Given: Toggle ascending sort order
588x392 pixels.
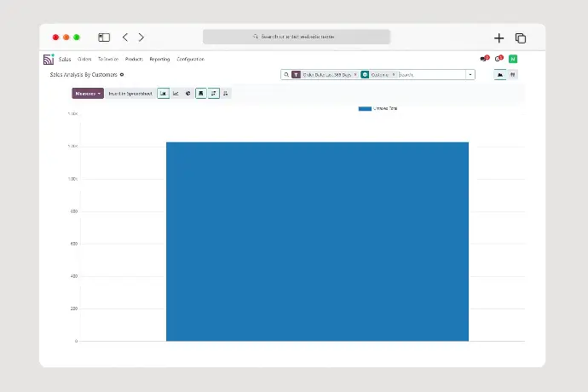Looking at the screenshot, I should pyautogui.click(x=226, y=94).
